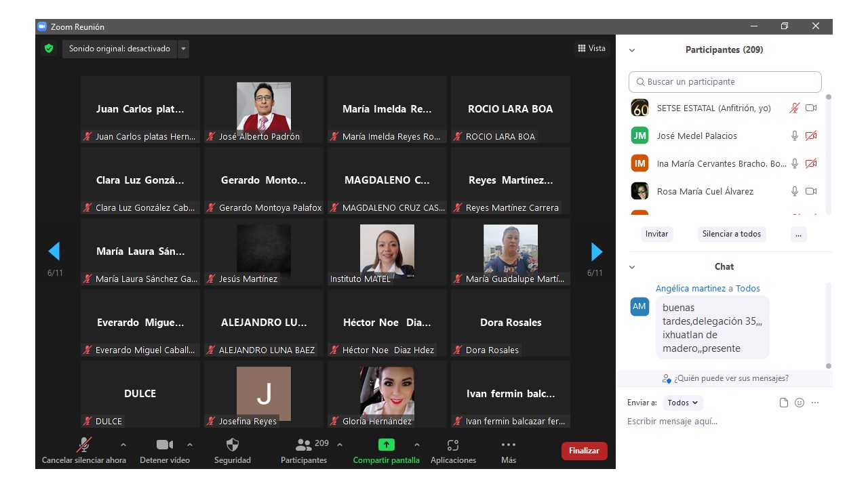Collapse the Participantes panel chevron
This screenshot has width=868, height=488.
coord(632,50)
